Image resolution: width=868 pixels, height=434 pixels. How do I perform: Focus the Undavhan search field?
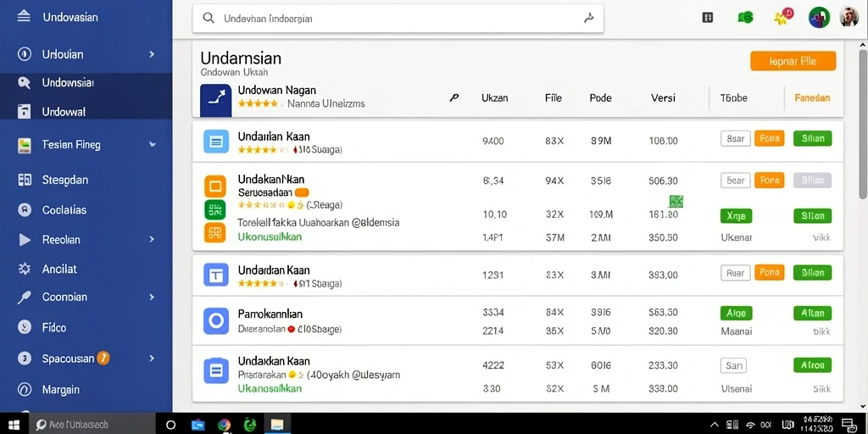(x=398, y=19)
